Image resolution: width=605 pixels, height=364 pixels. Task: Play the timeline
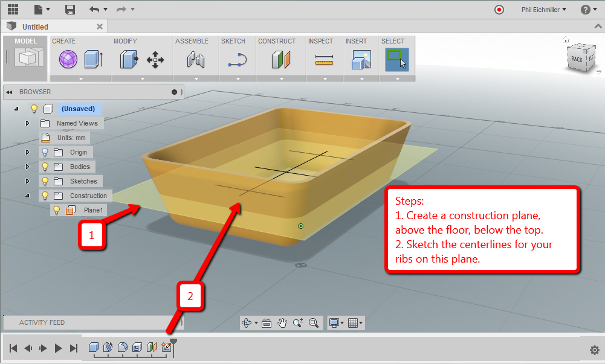(58, 348)
